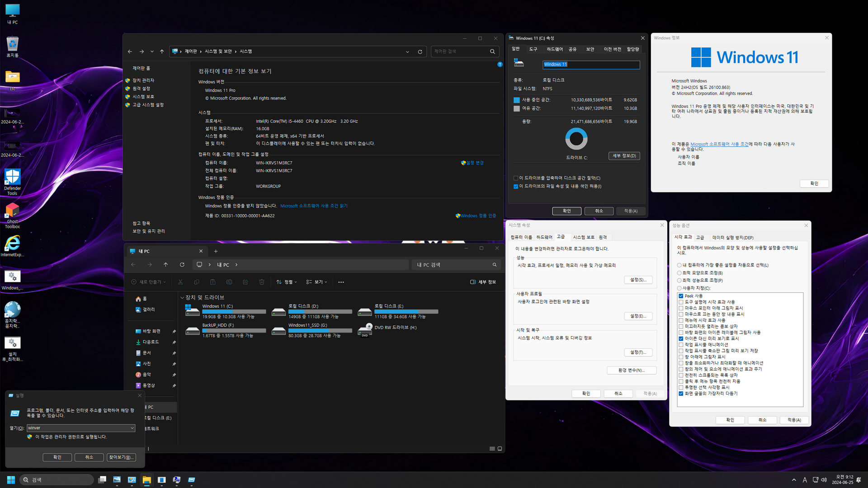868x488 pixels.
Task: Click the 환경 변수(N) button
Action: (x=631, y=371)
